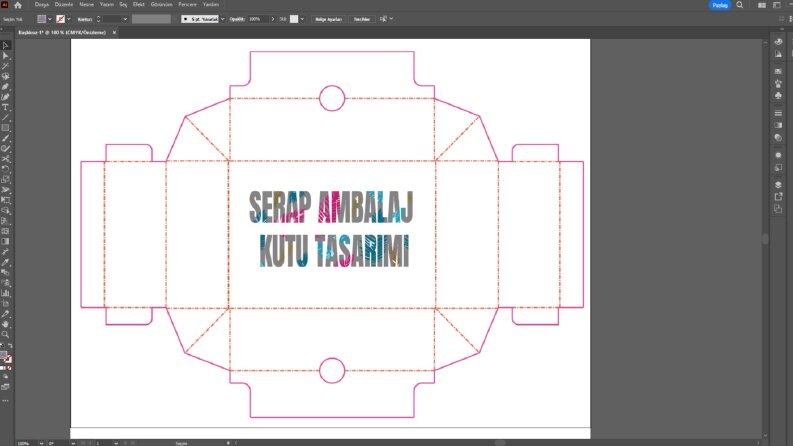The height and width of the screenshot is (446, 793).
Task: Open the Layers panel icon
Action: click(778, 185)
